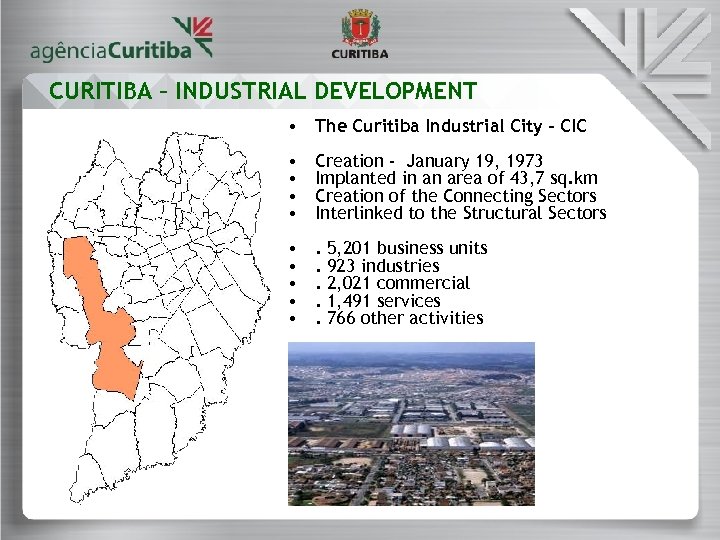
Task: Select the orange CIC region on map
Action: click(x=103, y=318)
